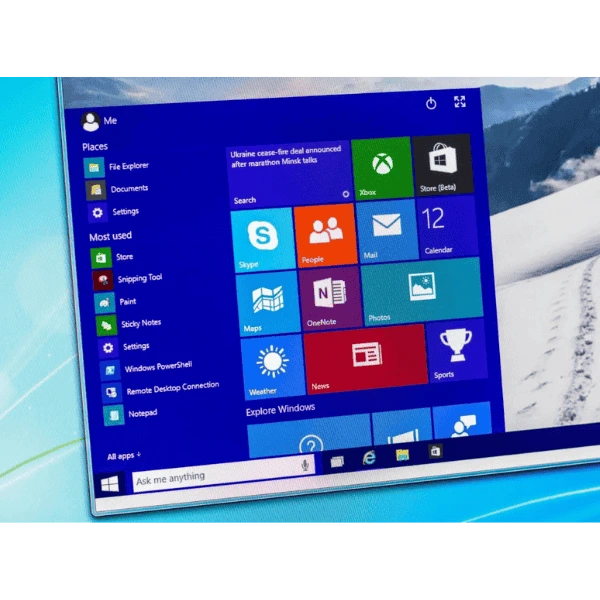Open Sticky Notes

click(129, 324)
